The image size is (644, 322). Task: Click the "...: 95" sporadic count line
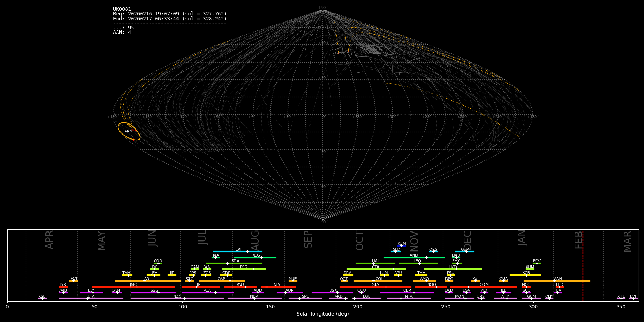123,28
